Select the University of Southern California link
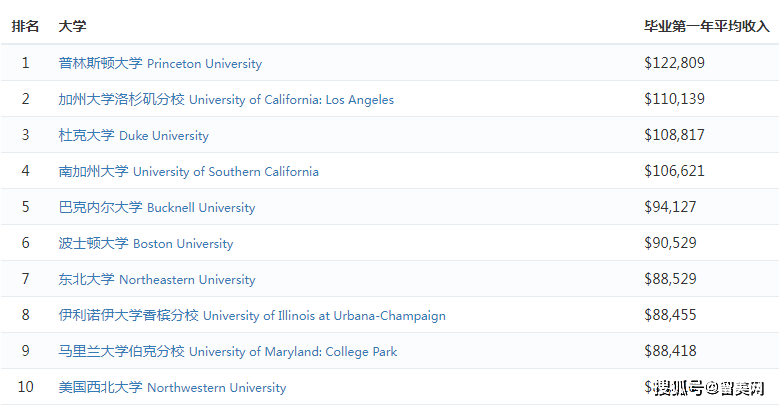 (x=189, y=172)
